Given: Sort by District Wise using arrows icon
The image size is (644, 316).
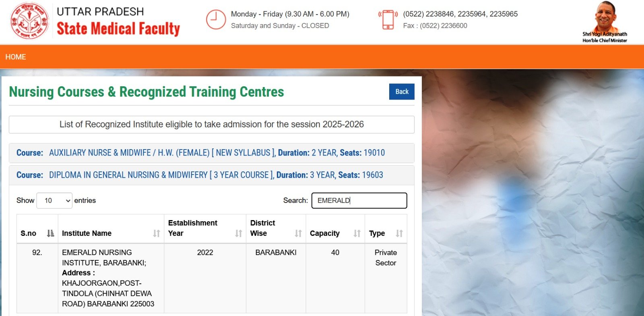Looking at the screenshot, I should [x=298, y=233].
